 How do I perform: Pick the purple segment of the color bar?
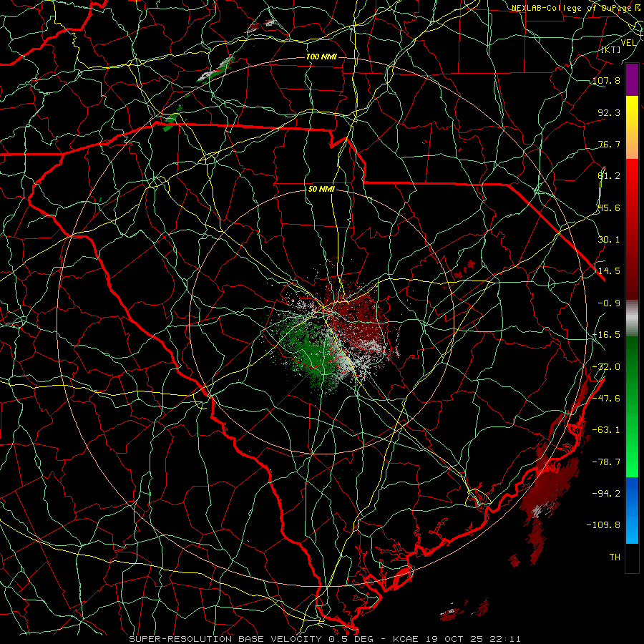[632, 79]
